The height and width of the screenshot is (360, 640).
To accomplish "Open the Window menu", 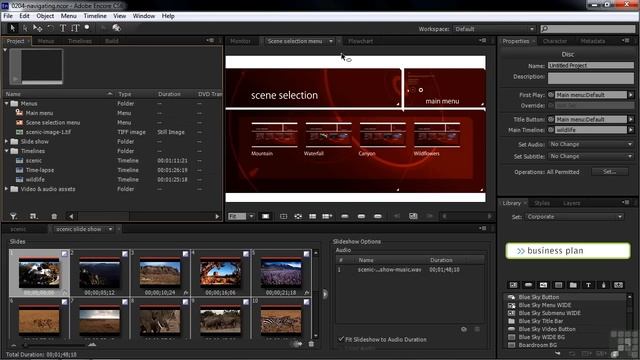I will [144, 16].
